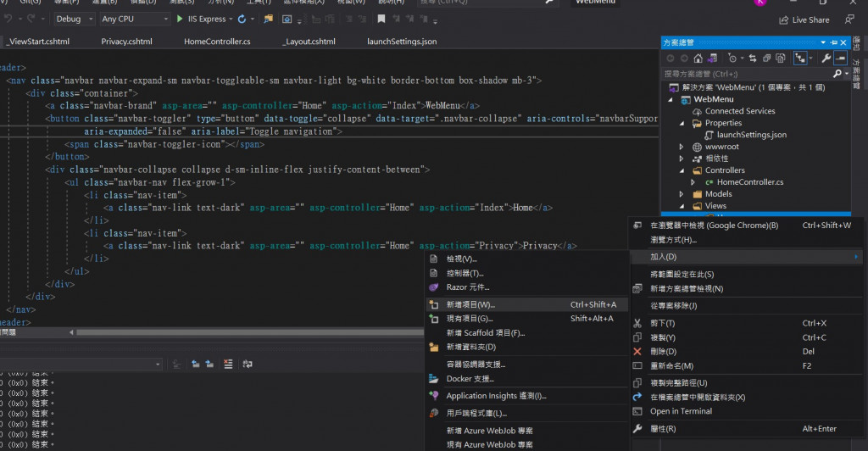Switch to the _Layout.cshtml tab
This screenshot has width=868, height=451.
click(309, 42)
